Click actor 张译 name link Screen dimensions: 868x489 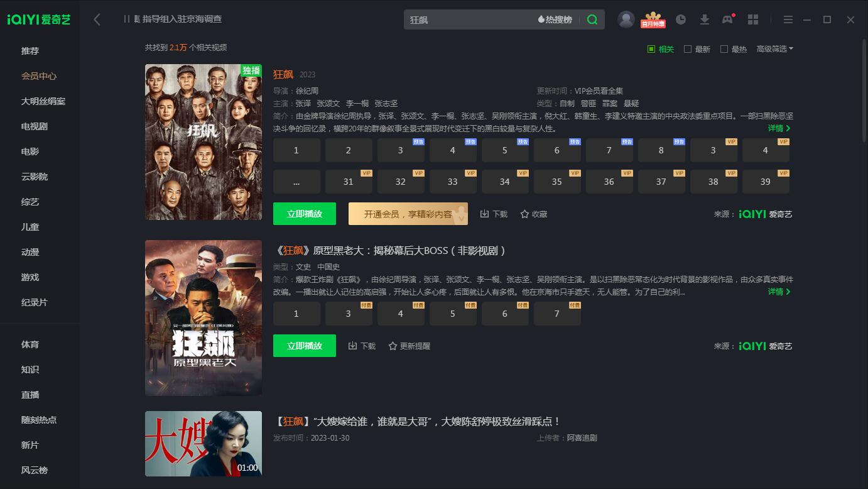(x=303, y=103)
